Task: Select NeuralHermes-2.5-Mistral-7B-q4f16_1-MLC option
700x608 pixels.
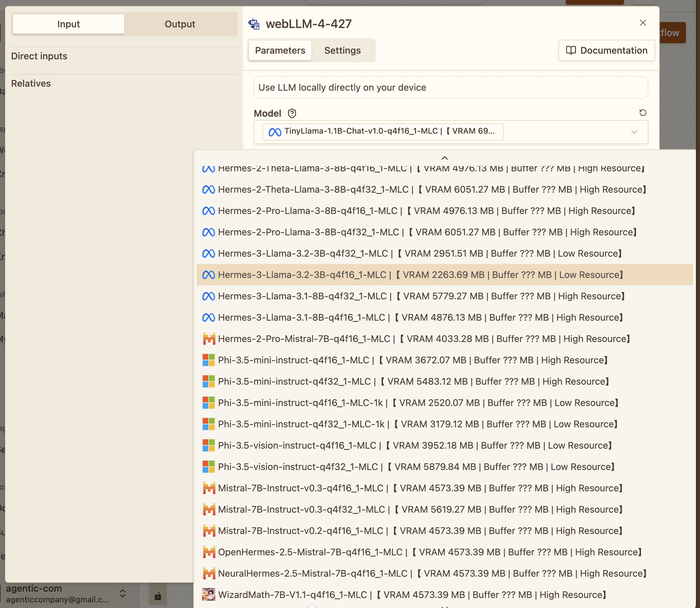Action: pos(444,574)
